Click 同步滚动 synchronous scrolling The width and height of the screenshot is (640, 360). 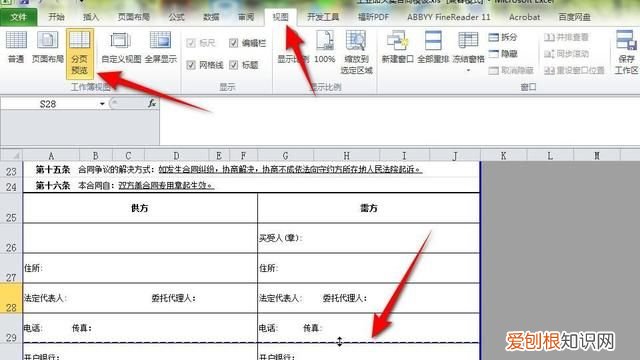[x=566, y=53]
